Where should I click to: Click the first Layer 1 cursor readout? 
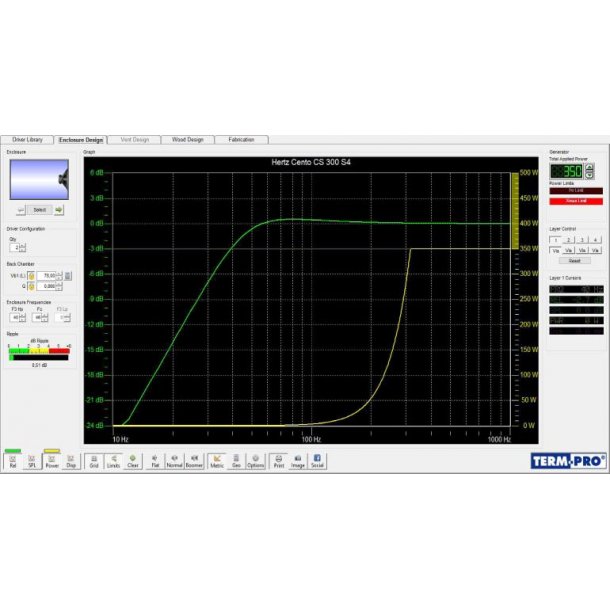[576, 289]
